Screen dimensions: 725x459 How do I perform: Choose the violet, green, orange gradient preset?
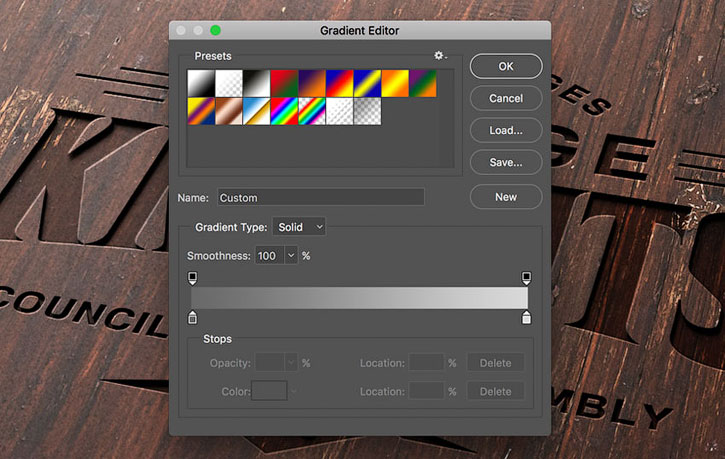(423, 83)
